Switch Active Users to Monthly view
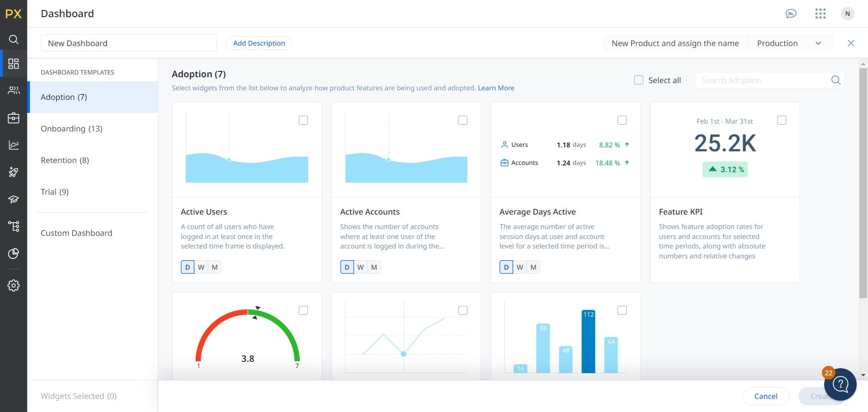 [215, 267]
